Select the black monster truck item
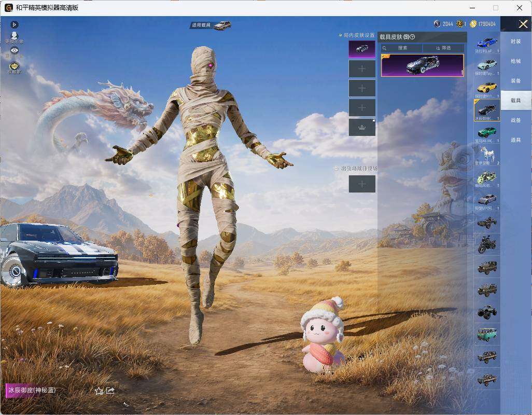The width and height of the screenshot is (532, 415). (x=487, y=312)
